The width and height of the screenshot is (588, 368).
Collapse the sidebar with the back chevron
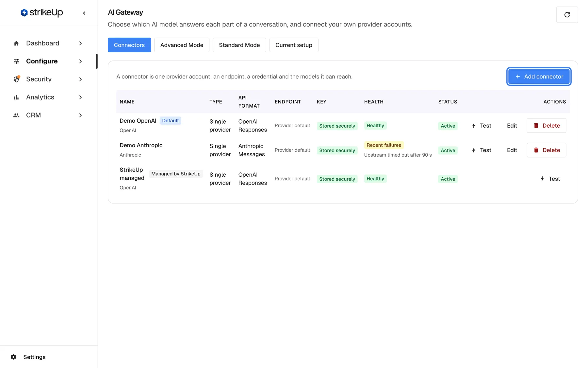pos(84,13)
